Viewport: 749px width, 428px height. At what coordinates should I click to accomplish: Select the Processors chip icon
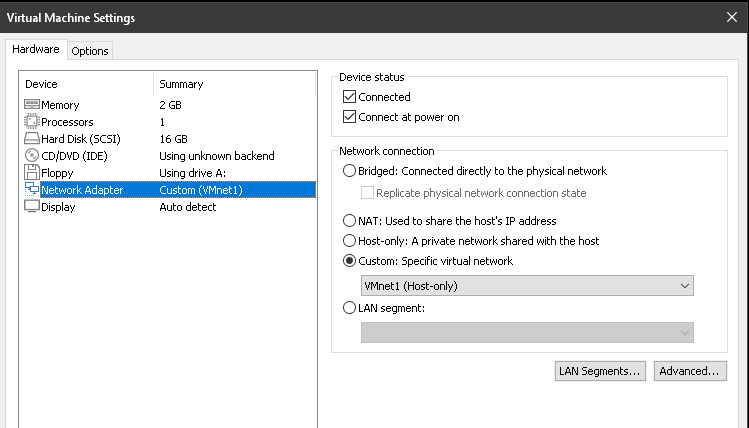(32, 121)
